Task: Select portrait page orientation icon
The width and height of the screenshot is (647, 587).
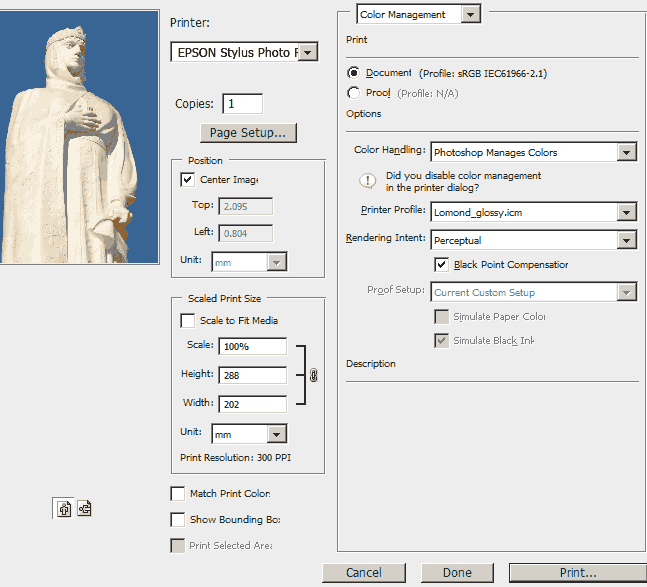Action: click(x=64, y=508)
